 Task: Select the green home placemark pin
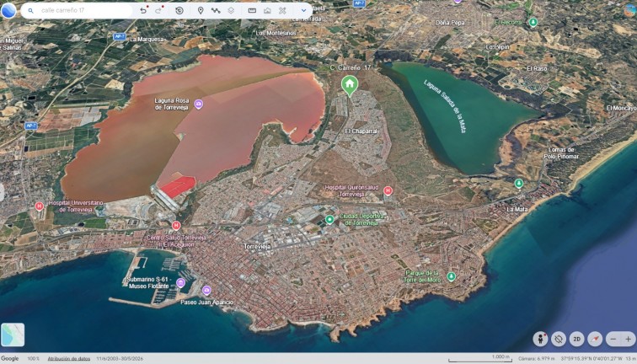pyautogui.click(x=350, y=86)
